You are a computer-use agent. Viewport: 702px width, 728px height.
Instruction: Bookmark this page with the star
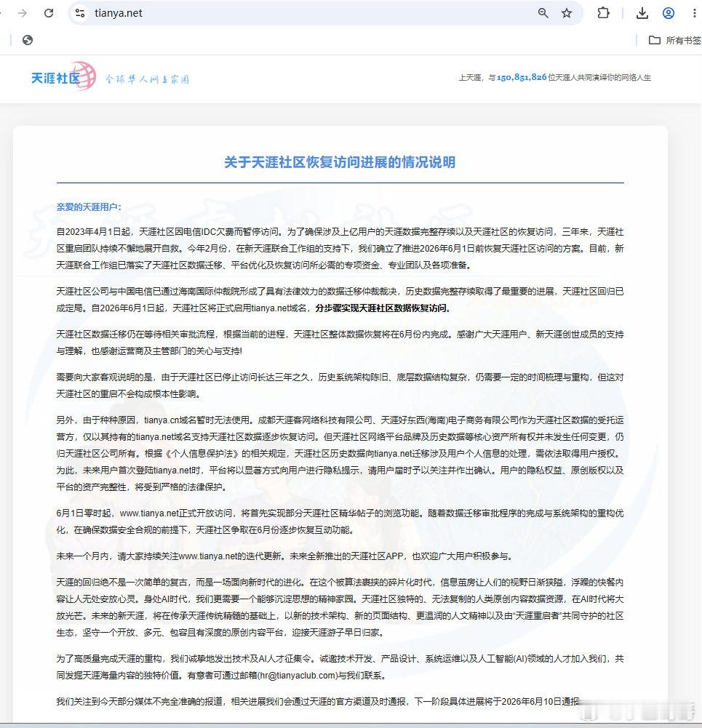(x=567, y=13)
